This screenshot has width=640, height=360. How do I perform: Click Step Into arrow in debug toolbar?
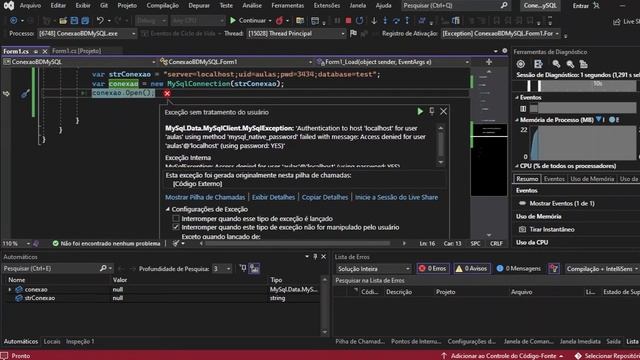[385, 20]
